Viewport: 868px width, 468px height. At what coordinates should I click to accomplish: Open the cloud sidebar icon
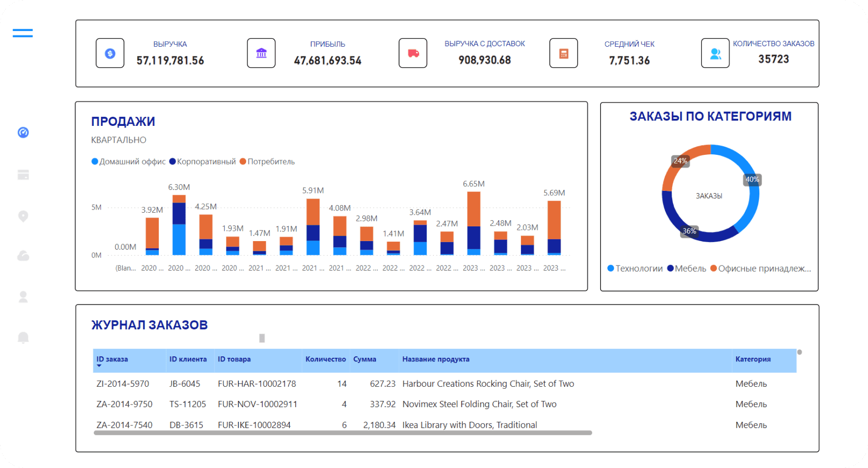[x=23, y=256]
